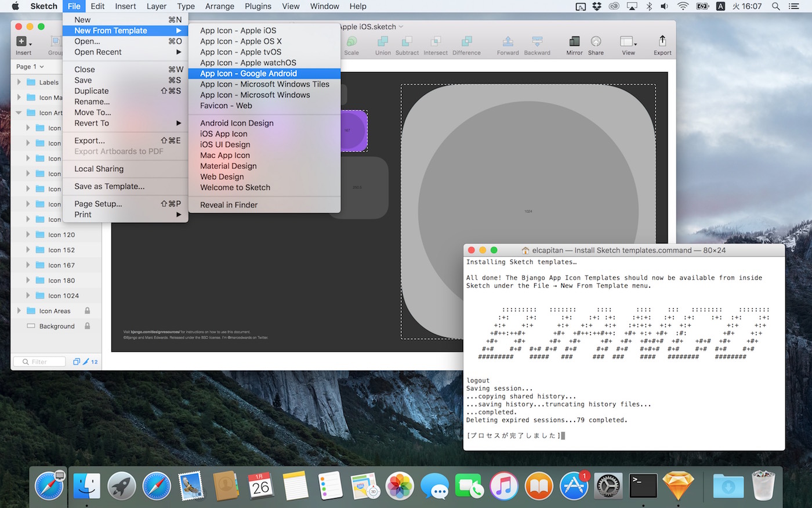Toggle slice filter icon in layer list

(86, 362)
